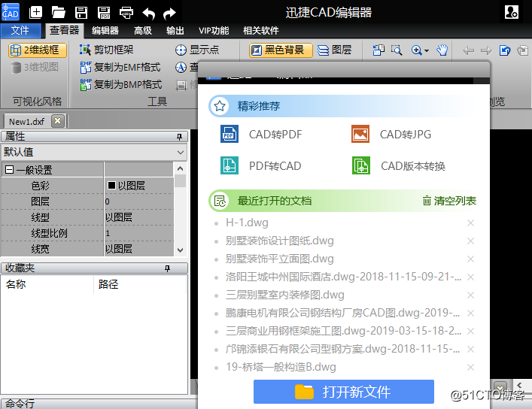The height and width of the screenshot is (409, 532).
Task: Open the 图层 layers tool
Action: click(335, 50)
